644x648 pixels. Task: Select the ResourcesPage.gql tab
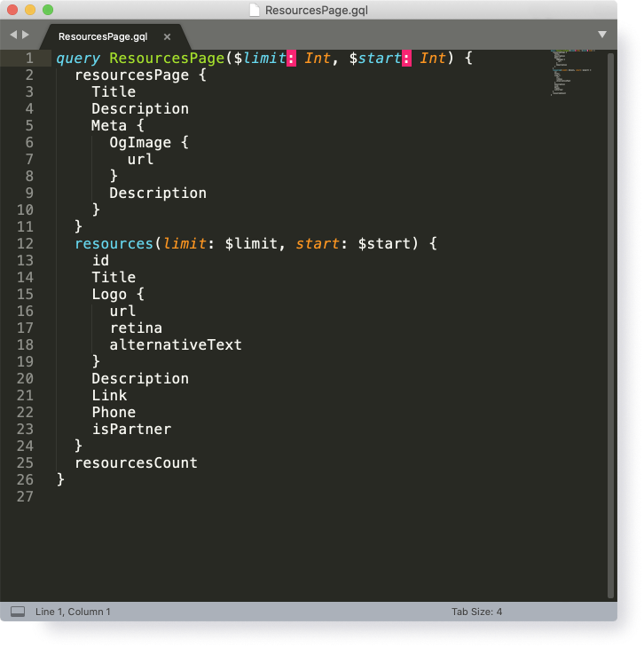(103, 36)
